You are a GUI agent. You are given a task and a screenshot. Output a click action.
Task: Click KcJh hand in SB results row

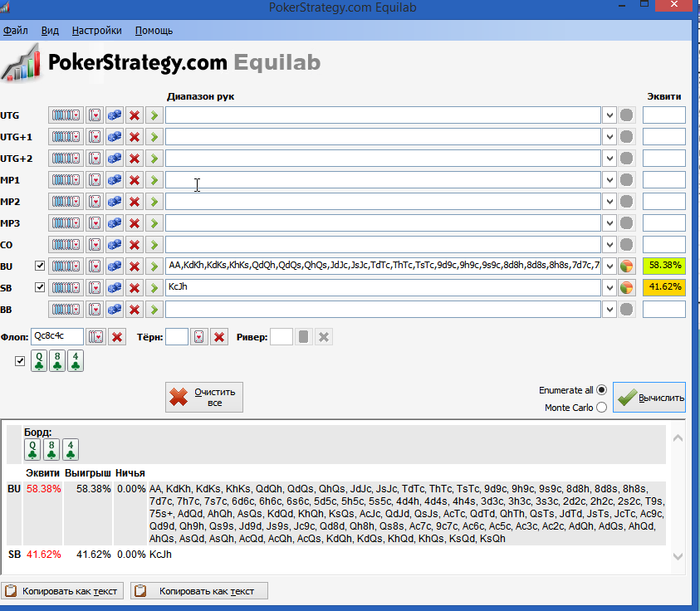click(x=161, y=555)
